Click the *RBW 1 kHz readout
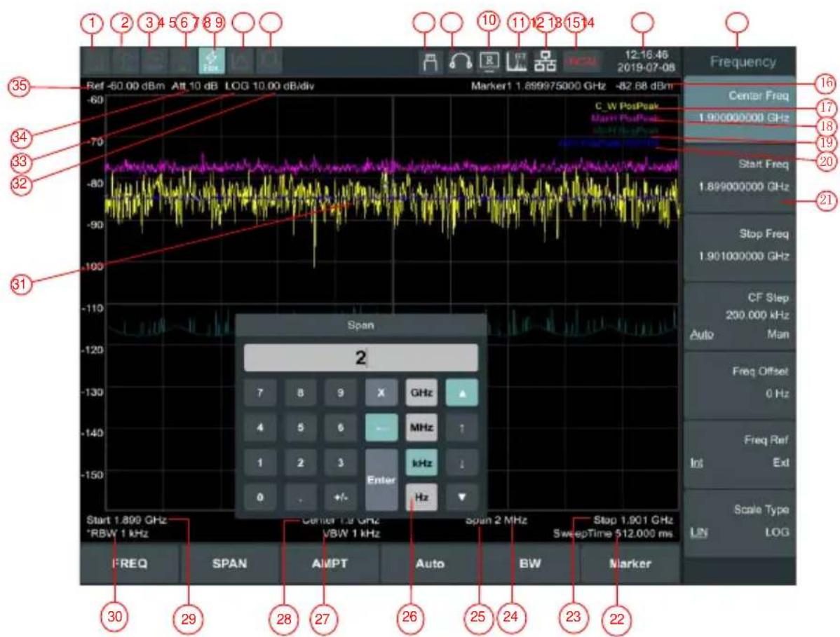The height and width of the screenshot is (637, 840). 117,534
